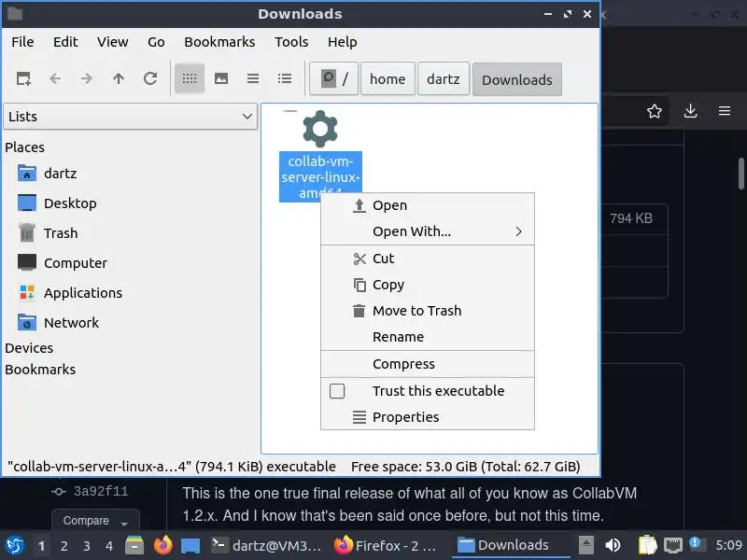Viewport: 747px width, 560px height.
Task: Switch to workspace 3
Action: pyautogui.click(x=86, y=546)
